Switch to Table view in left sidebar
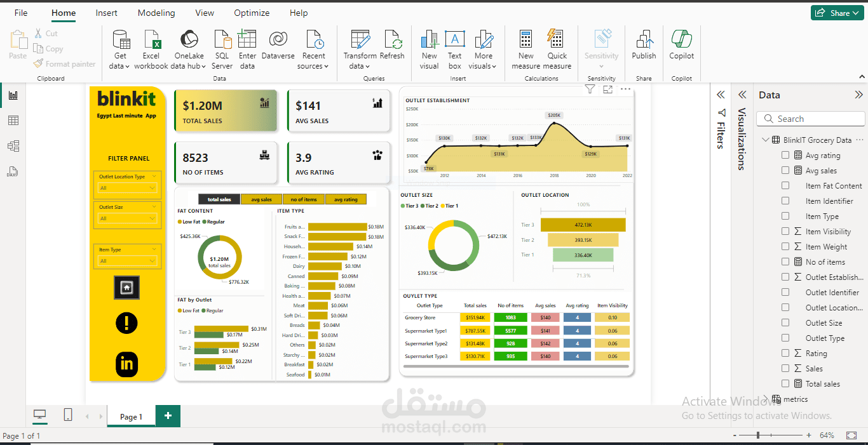The image size is (868, 445). coord(13,121)
